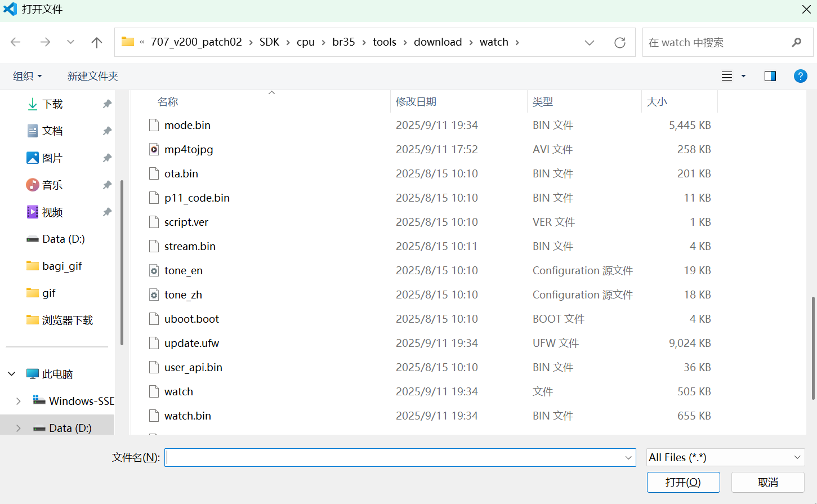The height and width of the screenshot is (504, 817).
Task: Expand the Windows-SSD drive node
Action: [19, 401]
